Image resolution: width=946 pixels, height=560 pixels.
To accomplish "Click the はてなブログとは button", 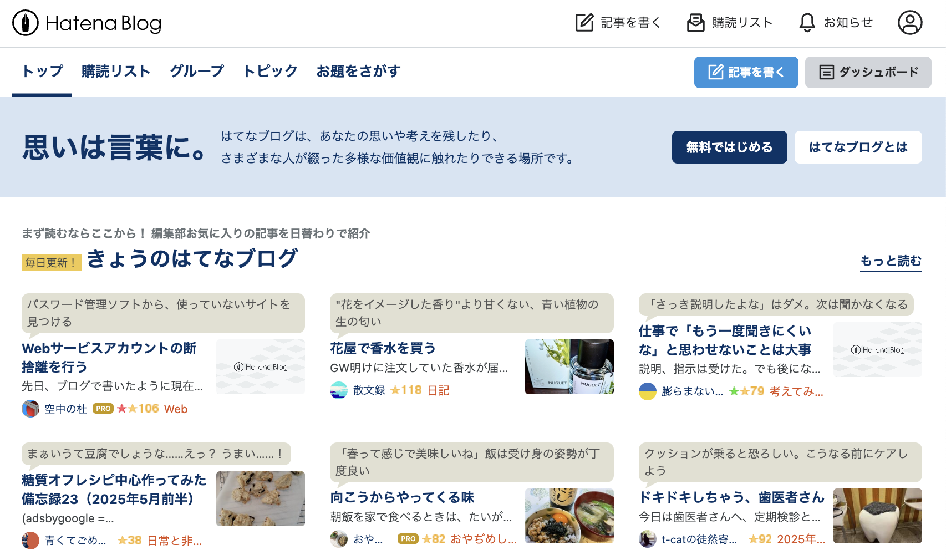I will click(x=858, y=147).
